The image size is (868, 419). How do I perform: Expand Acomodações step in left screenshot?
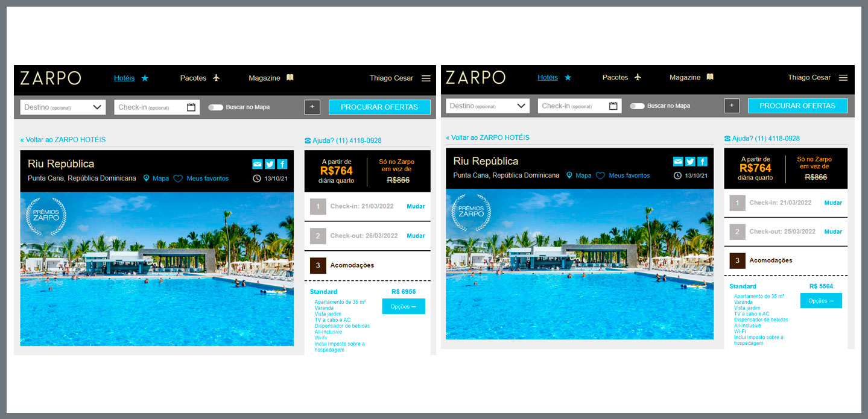tap(367, 265)
